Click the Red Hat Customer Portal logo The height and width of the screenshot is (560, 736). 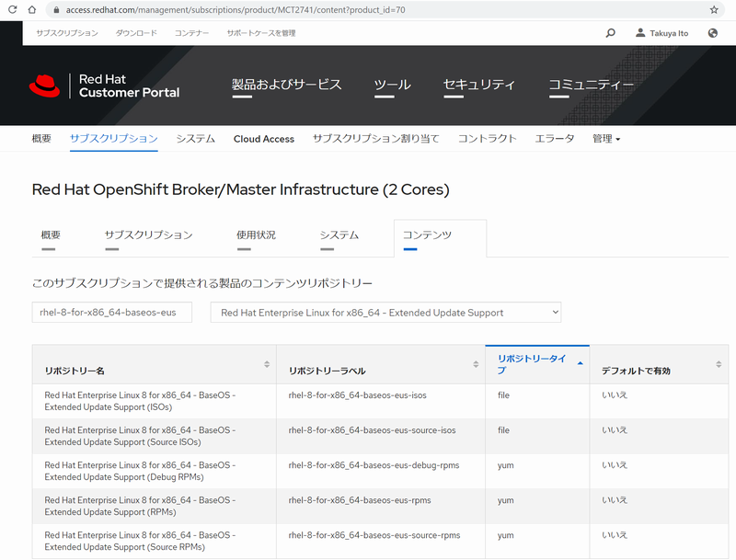click(104, 86)
